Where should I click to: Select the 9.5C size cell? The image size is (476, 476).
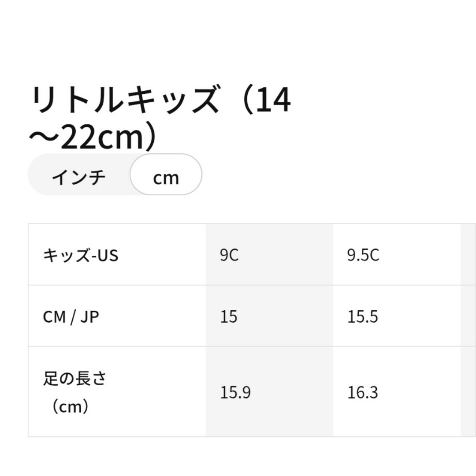(x=397, y=254)
